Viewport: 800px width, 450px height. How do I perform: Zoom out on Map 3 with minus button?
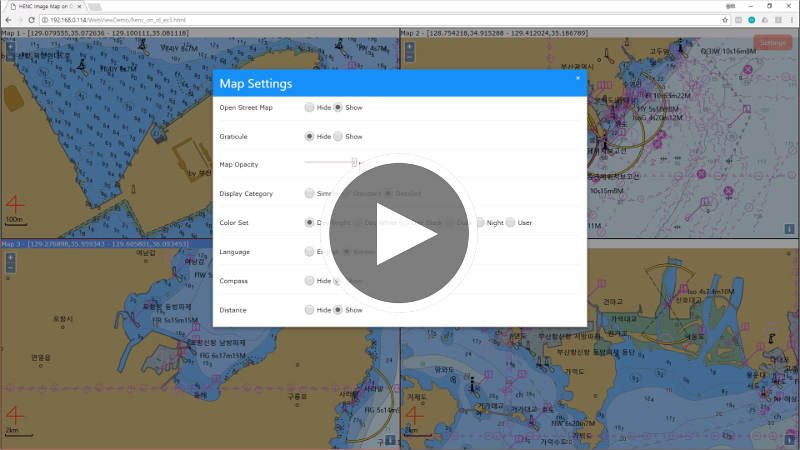[10, 267]
